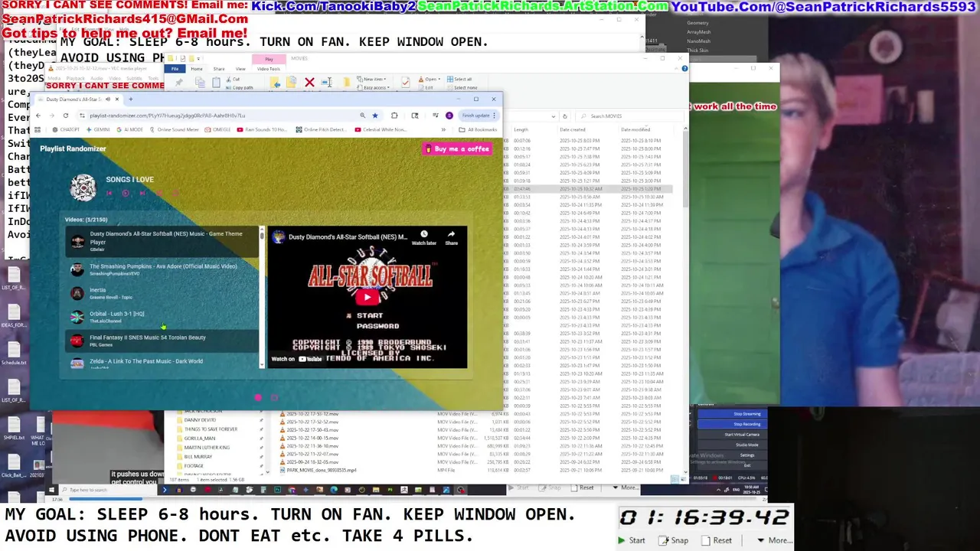Select Final Fantasy II Toroian Beauty track
The width and height of the screenshot is (980, 551).
pos(162,341)
